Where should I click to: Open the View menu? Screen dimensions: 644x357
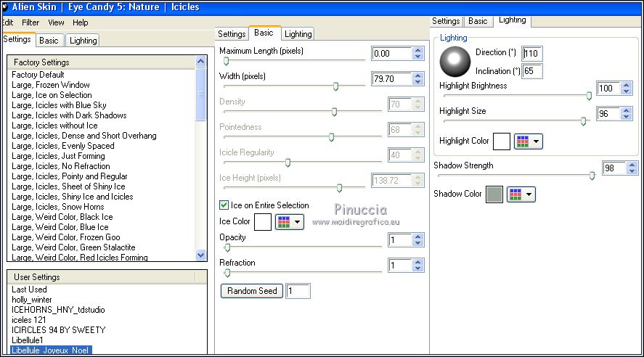click(x=56, y=22)
